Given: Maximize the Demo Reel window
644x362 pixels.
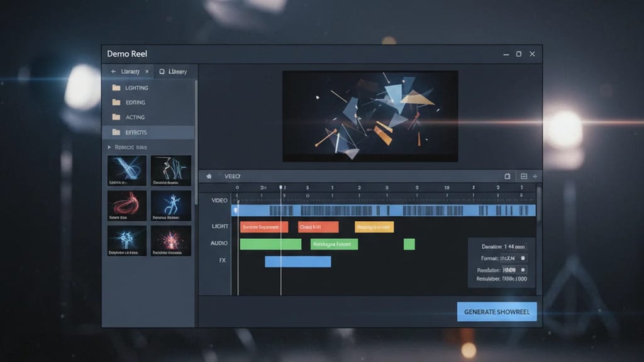Looking at the screenshot, I should tap(519, 54).
